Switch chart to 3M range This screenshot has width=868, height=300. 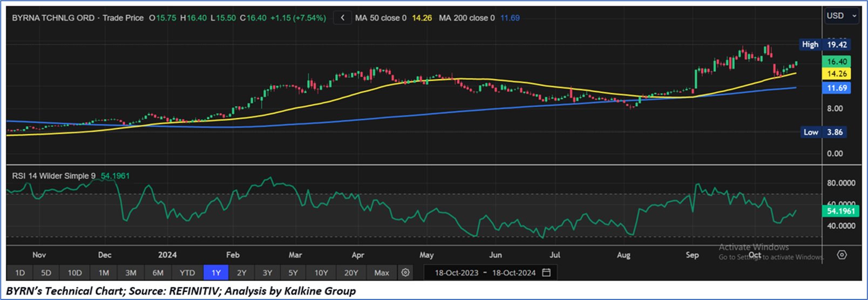pyautogui.click(x=131, y=272)
